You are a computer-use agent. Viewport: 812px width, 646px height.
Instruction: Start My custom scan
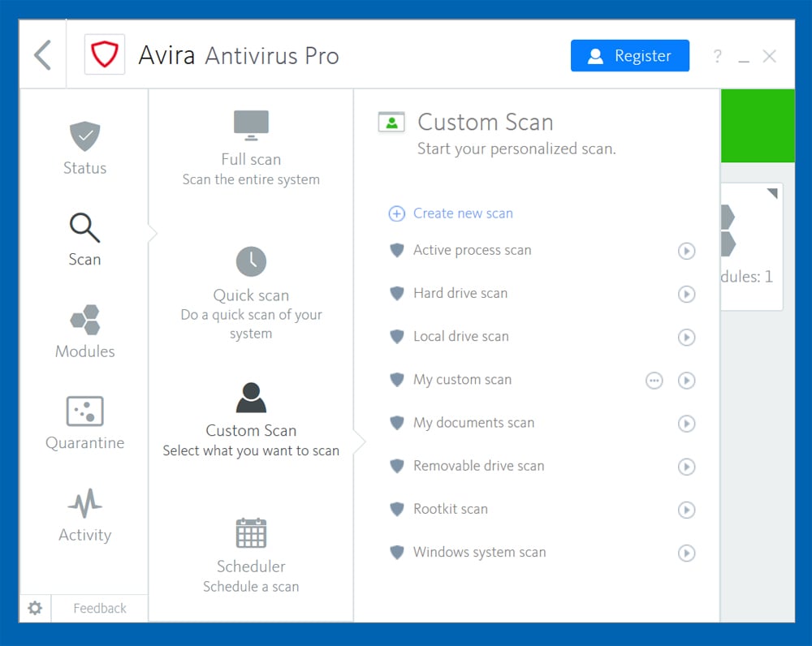coord(687,381)
